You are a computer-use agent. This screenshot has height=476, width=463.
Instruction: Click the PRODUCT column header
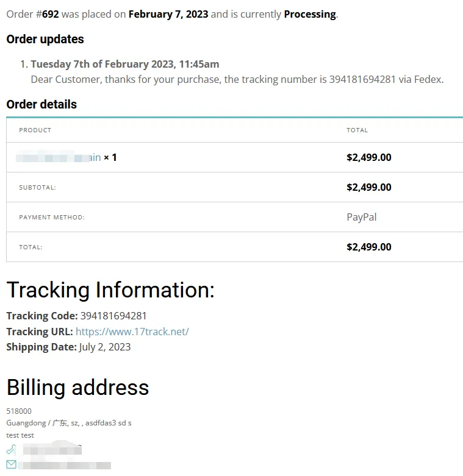click(35, 130)
